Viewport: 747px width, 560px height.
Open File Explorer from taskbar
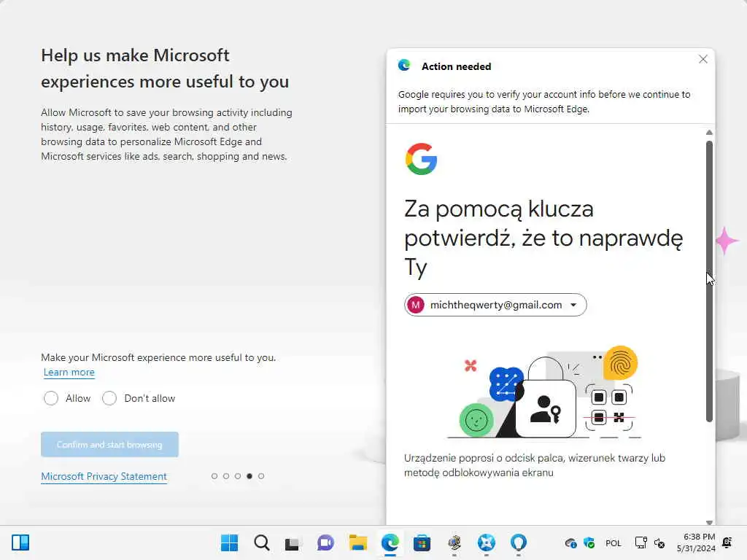357,542
